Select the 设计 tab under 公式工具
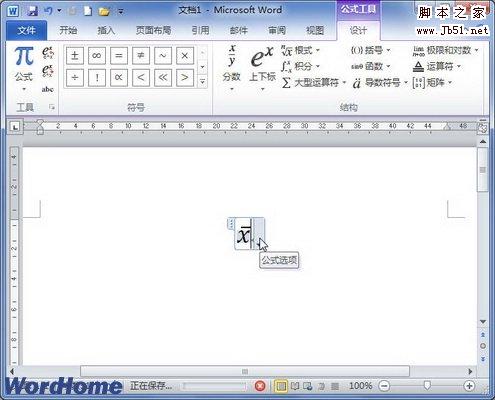Screen dimensions: 495x400 (x=358, y=31)
